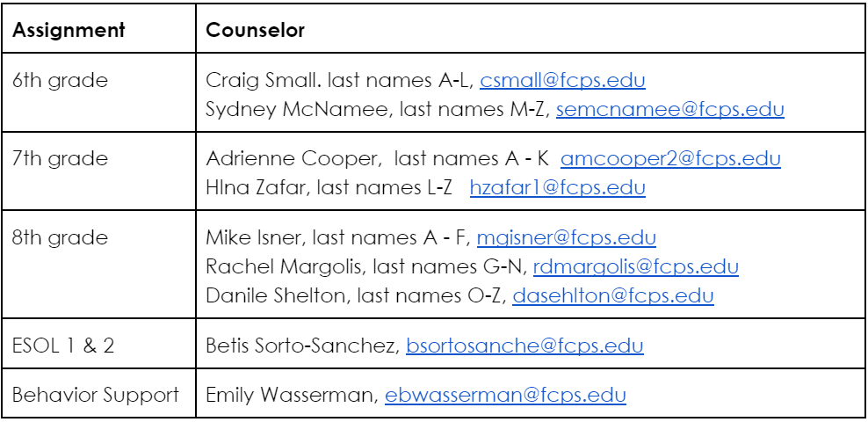Open the ebwasserman@fcps.edu email link
This screenshot has width=868, height=422.
pyautogui.click(x=505, y=396)
